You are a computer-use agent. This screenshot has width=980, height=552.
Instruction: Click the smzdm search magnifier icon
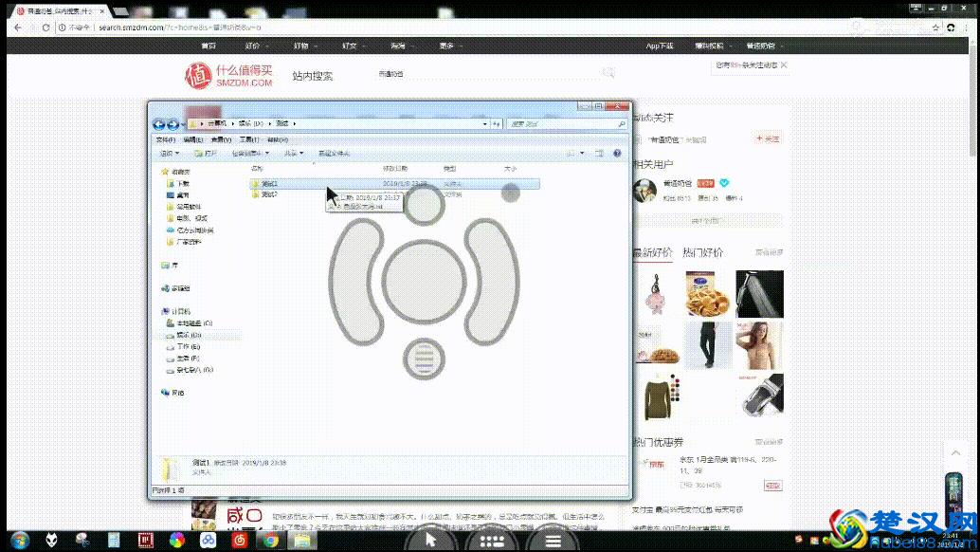point(608,73)
